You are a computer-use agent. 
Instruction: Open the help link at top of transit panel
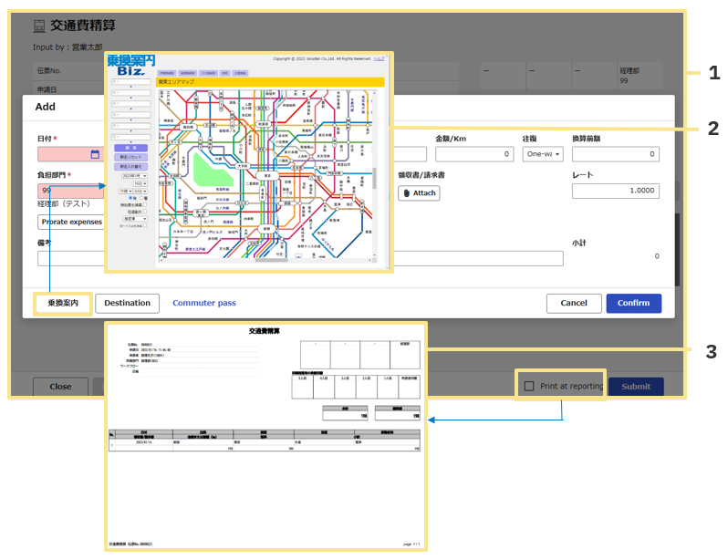[x=380, y=59]
